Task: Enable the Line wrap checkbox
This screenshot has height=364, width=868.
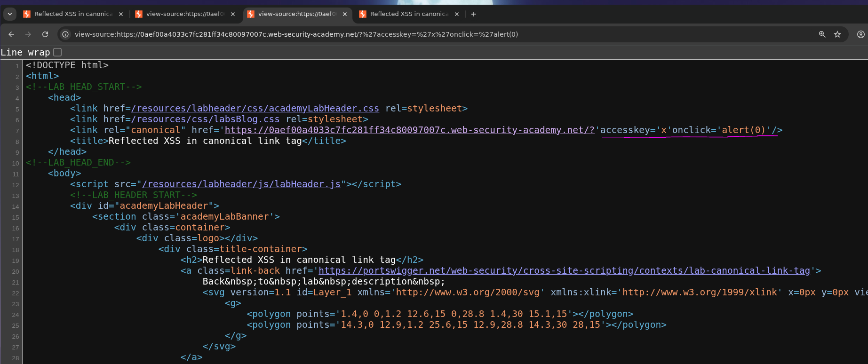Action: [57, 52]
